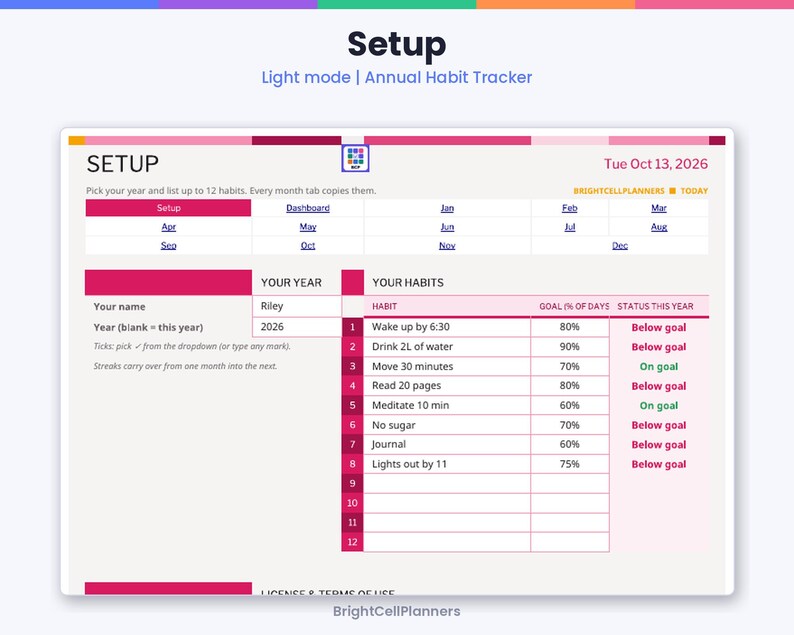Click the YOUR YEAR section header
This screenshot has height=635, width=794.
point(291,283)
